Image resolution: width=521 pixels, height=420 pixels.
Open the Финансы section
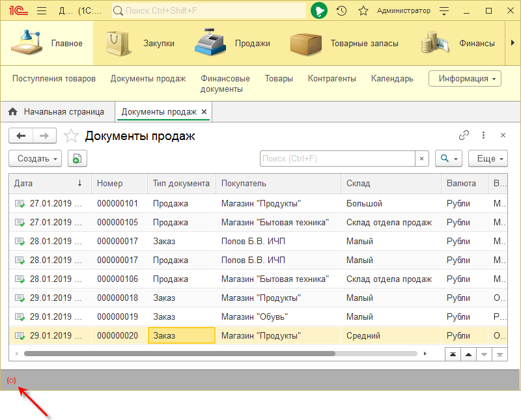458,43
